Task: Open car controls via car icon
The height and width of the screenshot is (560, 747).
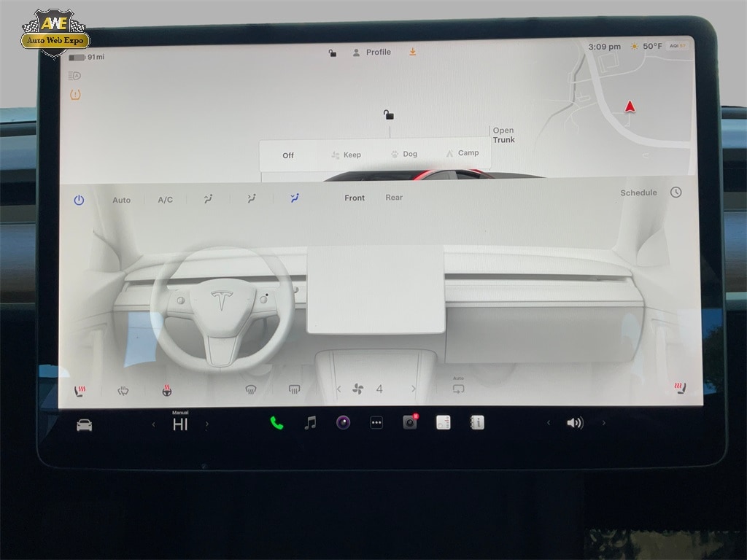Action: point(85,425)
